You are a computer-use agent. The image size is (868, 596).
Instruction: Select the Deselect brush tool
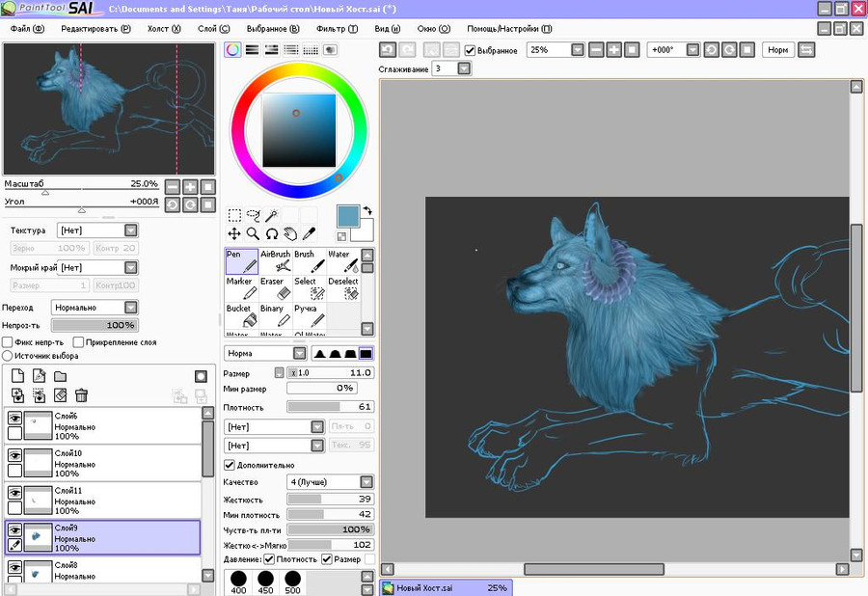tap(343, 288)
